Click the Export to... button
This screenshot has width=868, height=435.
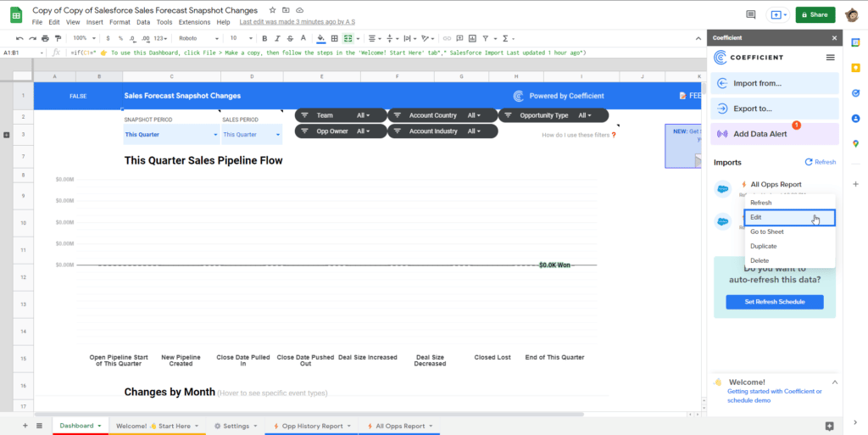[775, 109]
